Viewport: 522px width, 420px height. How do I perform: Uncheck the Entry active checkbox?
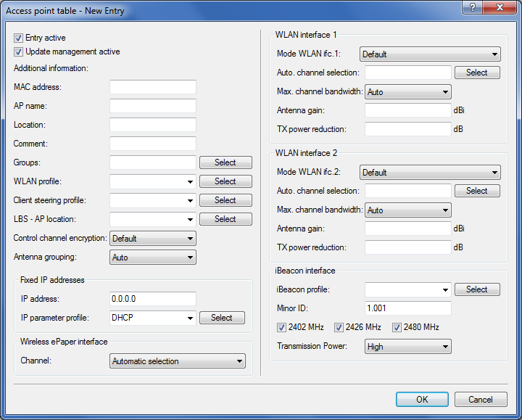coord(19,38)
